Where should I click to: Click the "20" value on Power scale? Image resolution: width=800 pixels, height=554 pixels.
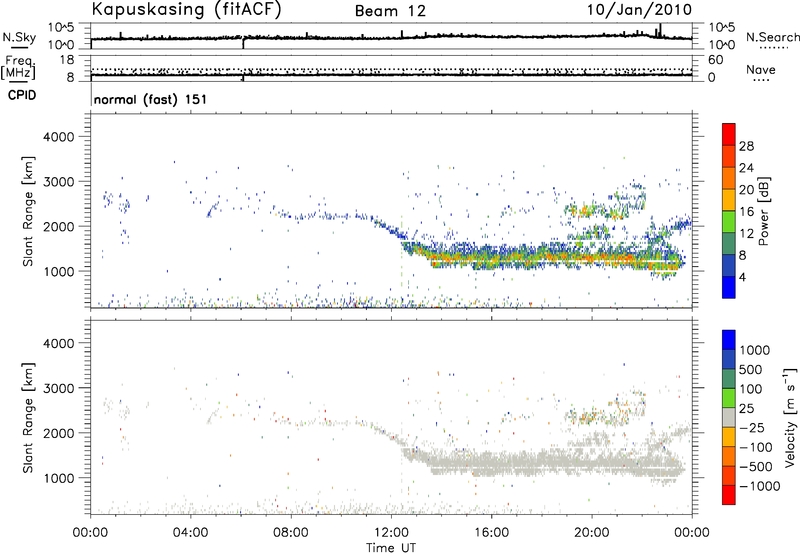tap(746, 190)
